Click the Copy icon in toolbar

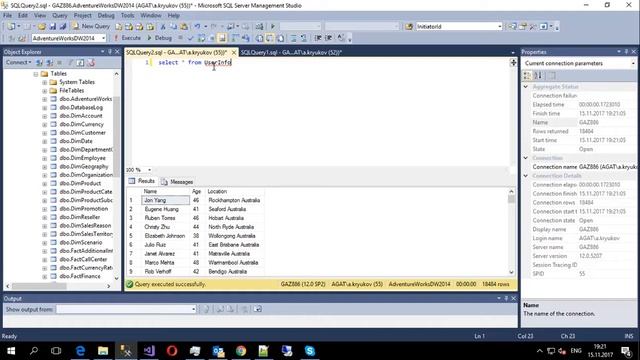(x=173, y=27)
